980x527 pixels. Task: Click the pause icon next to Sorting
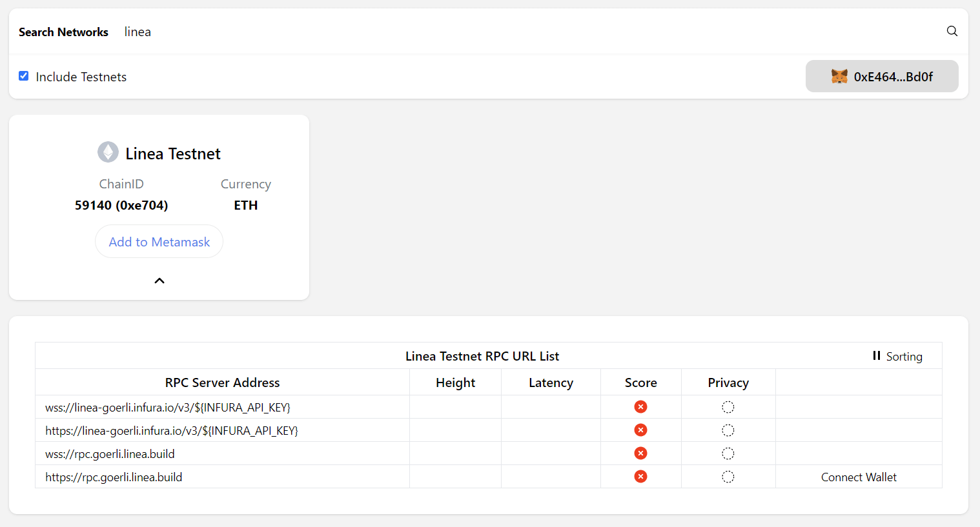pyautogui.click(x=876, y=355)
